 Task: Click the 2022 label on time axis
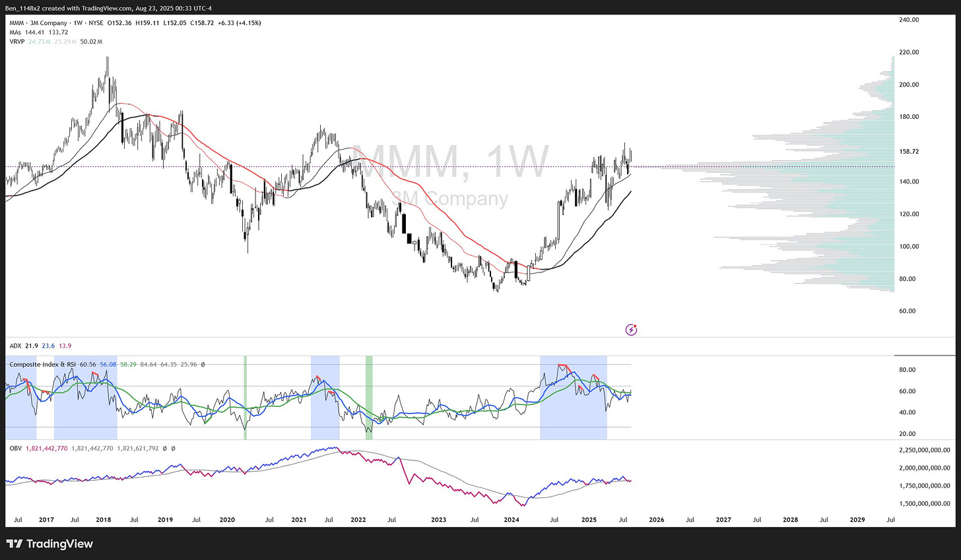click(358, 520)
